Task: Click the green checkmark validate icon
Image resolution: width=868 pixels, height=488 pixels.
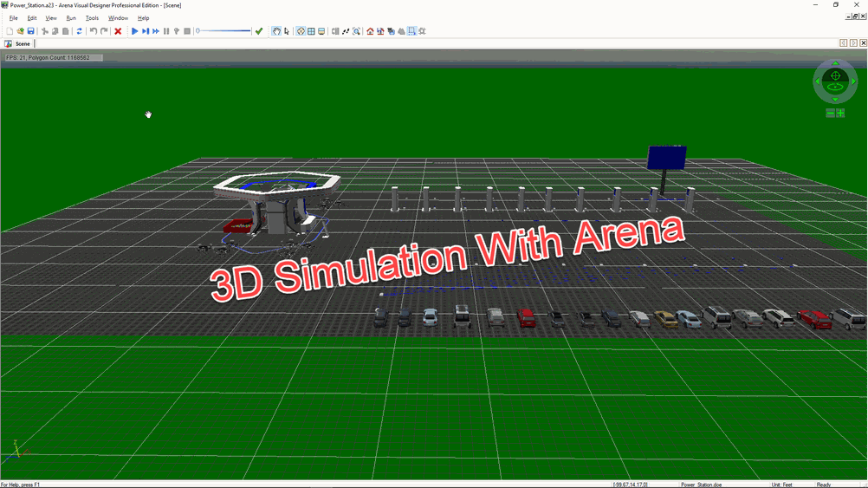Action: tap(259, 31)
